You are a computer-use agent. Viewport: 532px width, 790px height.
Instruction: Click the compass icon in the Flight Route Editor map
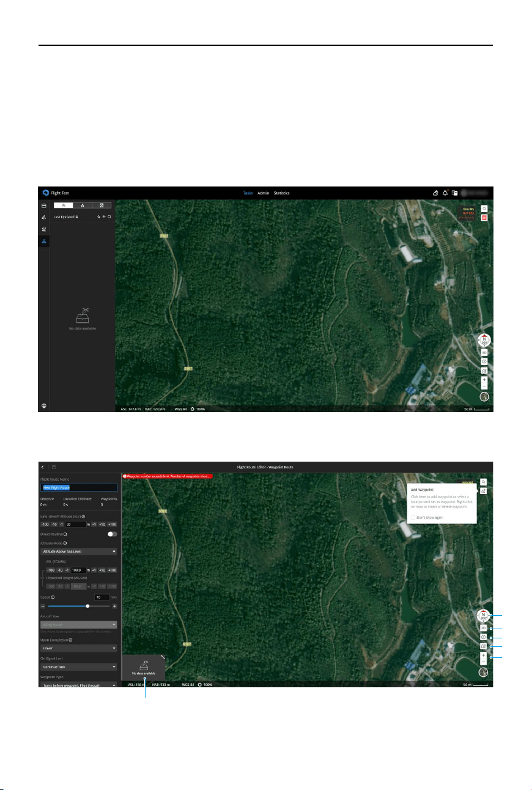(x=483, y=616)
